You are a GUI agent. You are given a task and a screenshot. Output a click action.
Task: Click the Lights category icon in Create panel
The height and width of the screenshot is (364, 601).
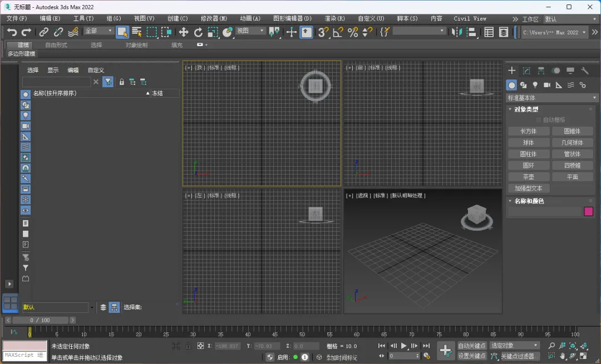pyautogui.click(x=535, y=85)
